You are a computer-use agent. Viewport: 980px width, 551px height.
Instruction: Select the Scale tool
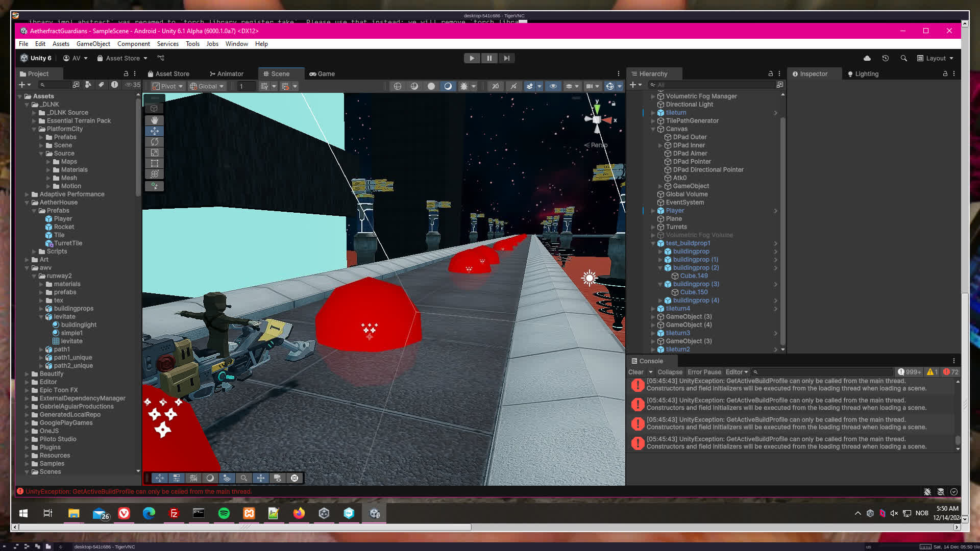coord(154,153)
